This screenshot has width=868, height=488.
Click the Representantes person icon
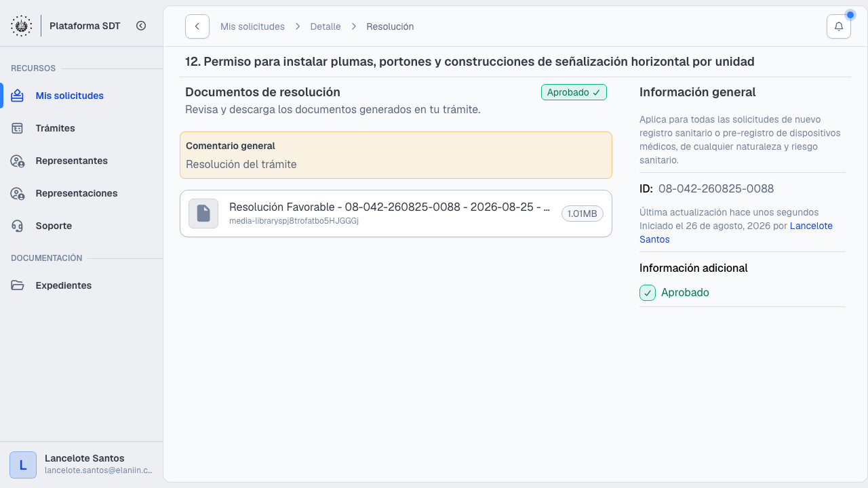[18, 161]
